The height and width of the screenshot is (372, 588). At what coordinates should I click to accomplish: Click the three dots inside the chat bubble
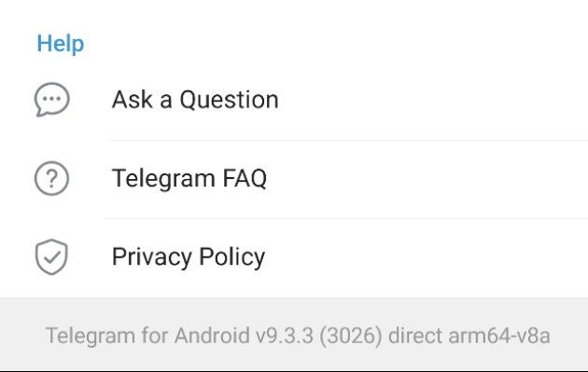(x=51, y=99)
